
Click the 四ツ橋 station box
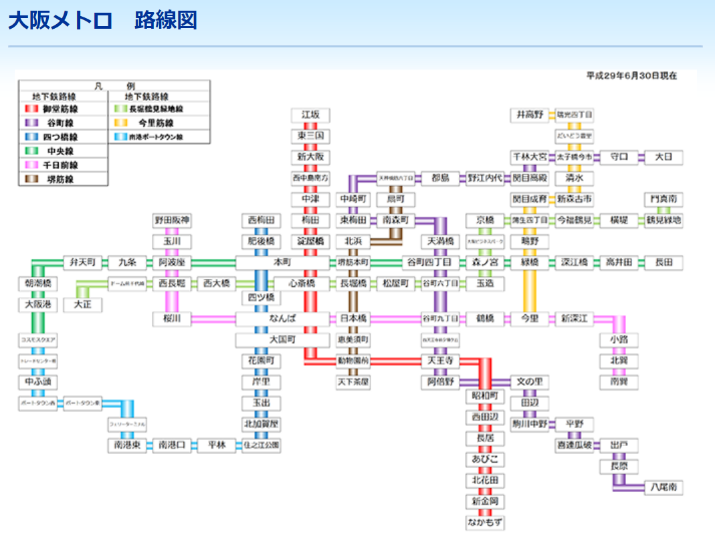point(261,298)
